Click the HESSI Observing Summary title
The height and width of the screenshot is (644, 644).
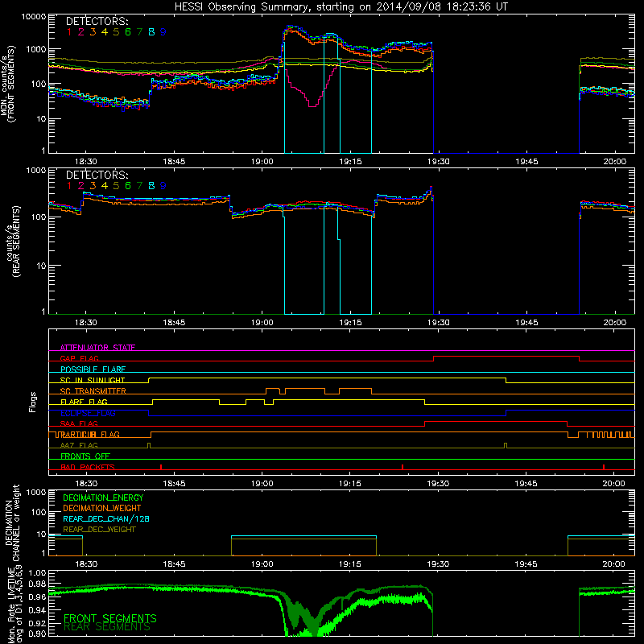coord(341,7)
